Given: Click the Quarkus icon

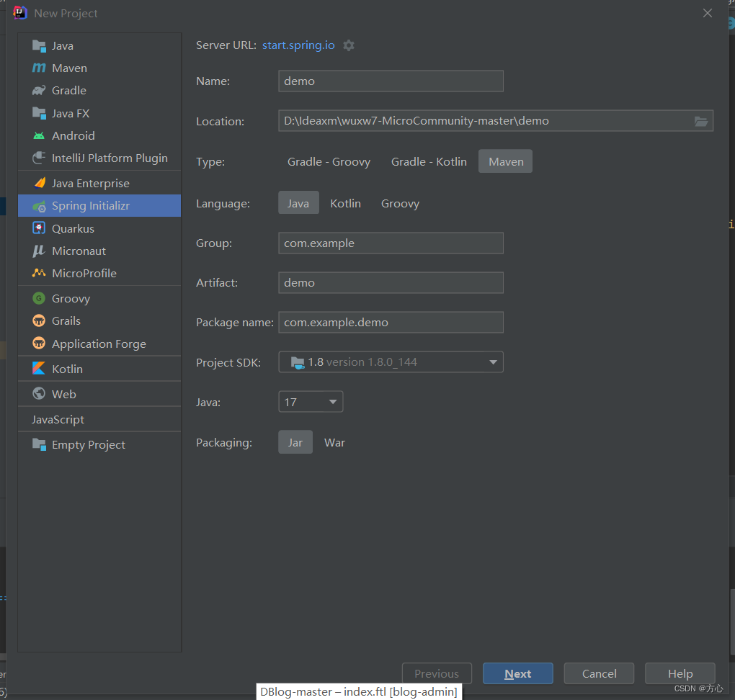Looking at the screenshot, I should [39, 228].
